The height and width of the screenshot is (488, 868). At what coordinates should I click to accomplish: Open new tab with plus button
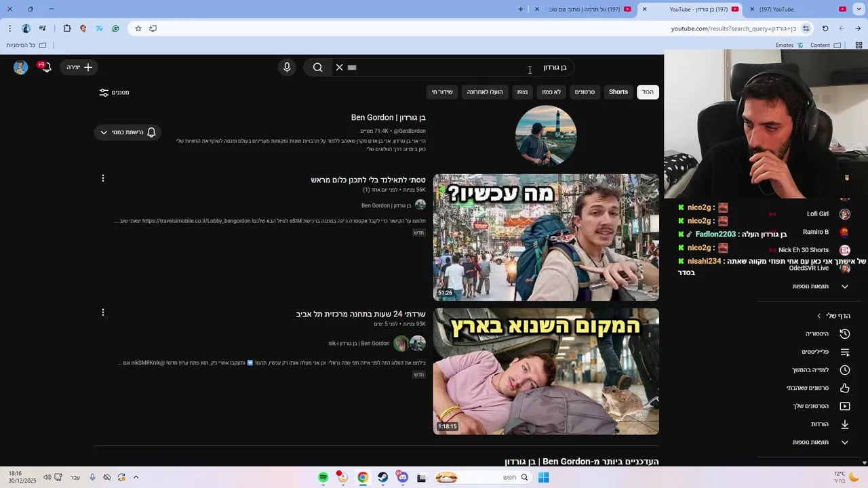click(x=521, y=9)
